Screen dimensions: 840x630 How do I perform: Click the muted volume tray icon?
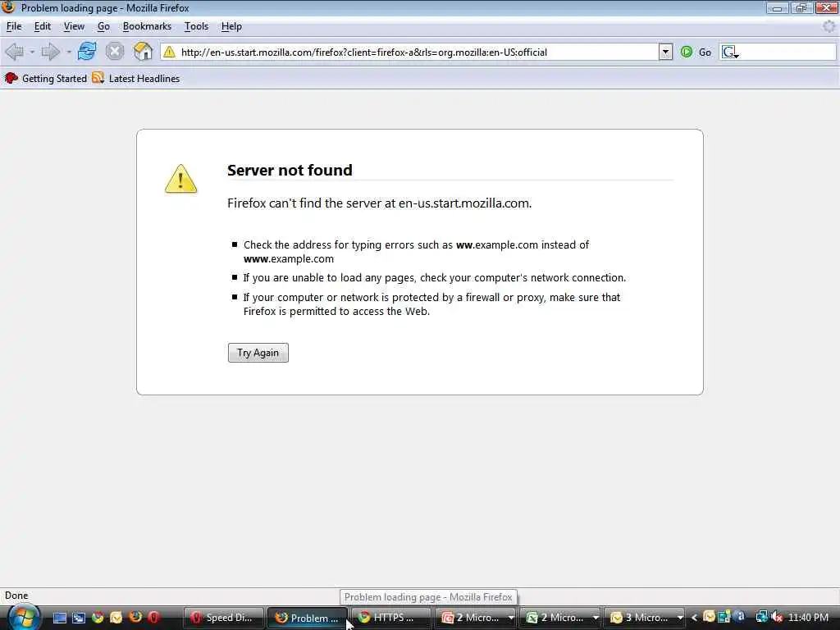tap(778, 617)
